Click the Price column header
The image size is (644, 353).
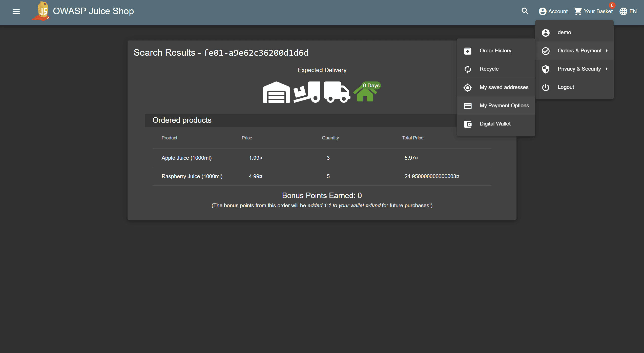click(x=247, y=138)
